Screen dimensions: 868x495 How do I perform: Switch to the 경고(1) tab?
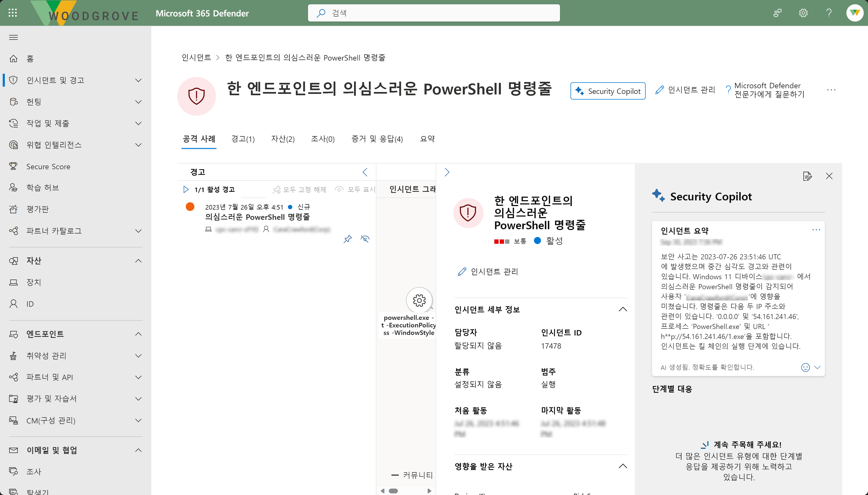pyautogui.click(x=243, y=139)
